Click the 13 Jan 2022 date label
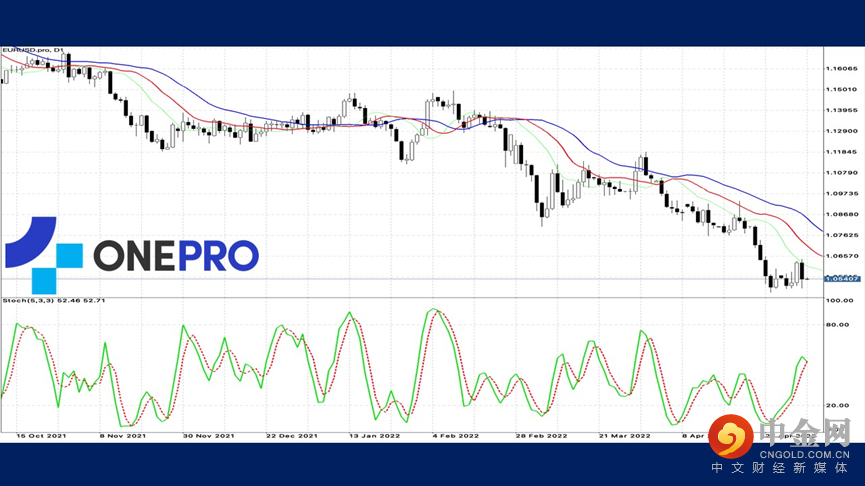The width and height of the screenshot is (865, 486). [x=374, y=436]
